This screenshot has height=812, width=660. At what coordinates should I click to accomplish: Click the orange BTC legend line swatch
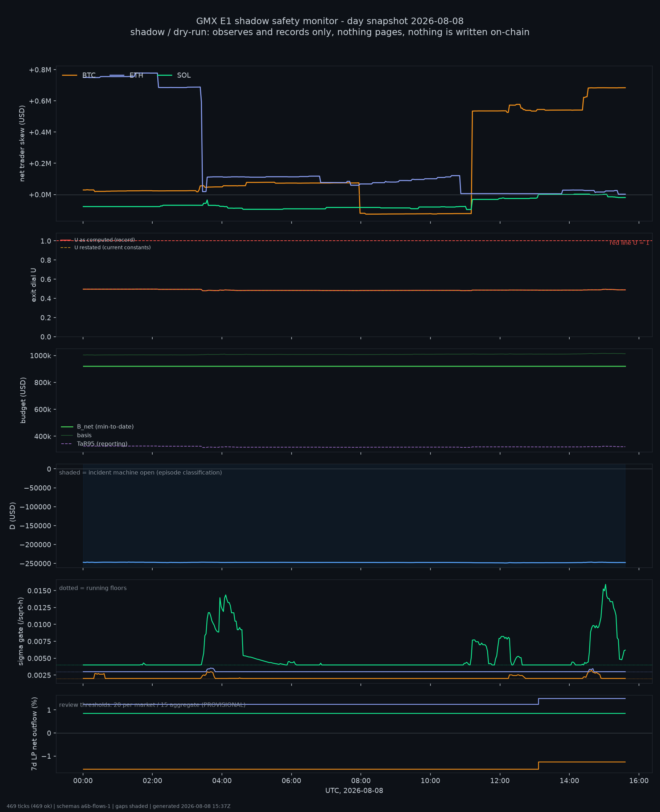70,75
